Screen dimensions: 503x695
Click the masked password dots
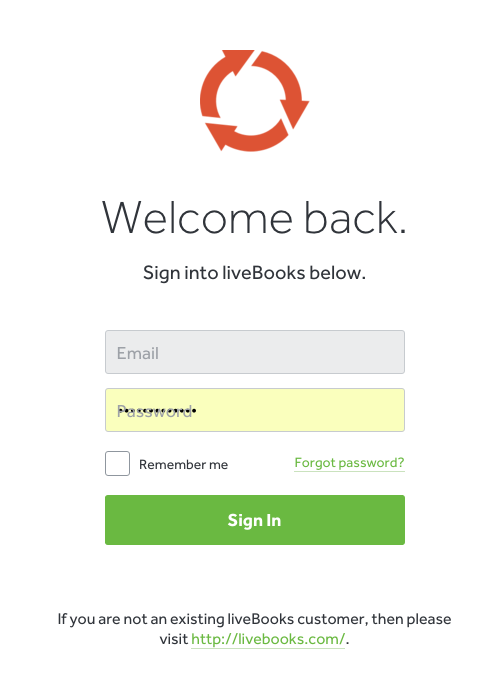pyautogui.click(x=157, y=411)
